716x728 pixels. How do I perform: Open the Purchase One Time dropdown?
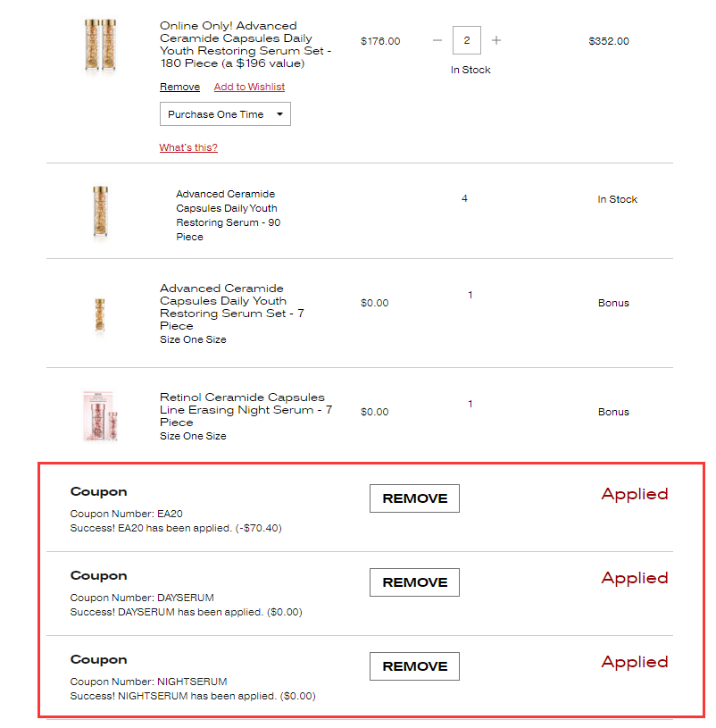click(225, 114)
